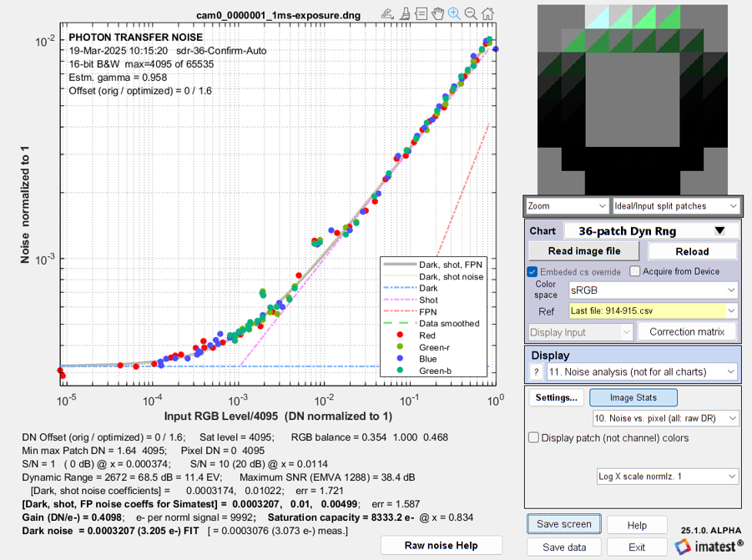The width and height of the screenshot is (752, 560).
Task: Expand the 36-patch Dyn Rng chart dropdown
Action: (x=651, y=231)
